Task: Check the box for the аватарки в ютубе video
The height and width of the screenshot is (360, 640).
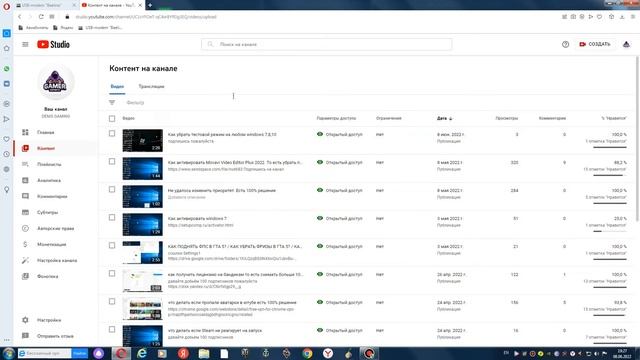Action: pyautogui.click(x=112, y=301)
